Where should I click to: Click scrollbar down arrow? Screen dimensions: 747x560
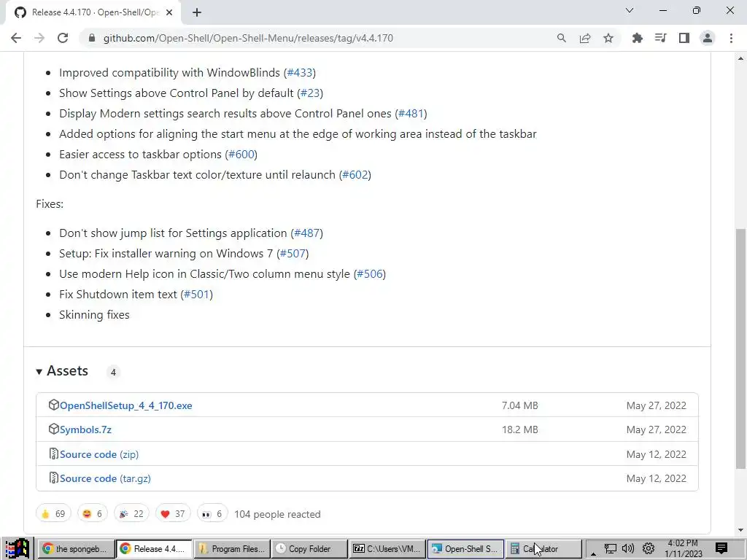[740, 529]
